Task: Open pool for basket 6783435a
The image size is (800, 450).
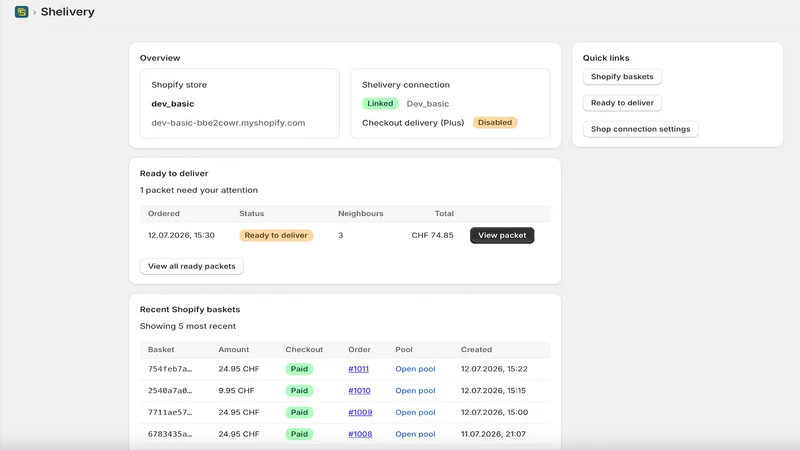Action: point(415,434)
